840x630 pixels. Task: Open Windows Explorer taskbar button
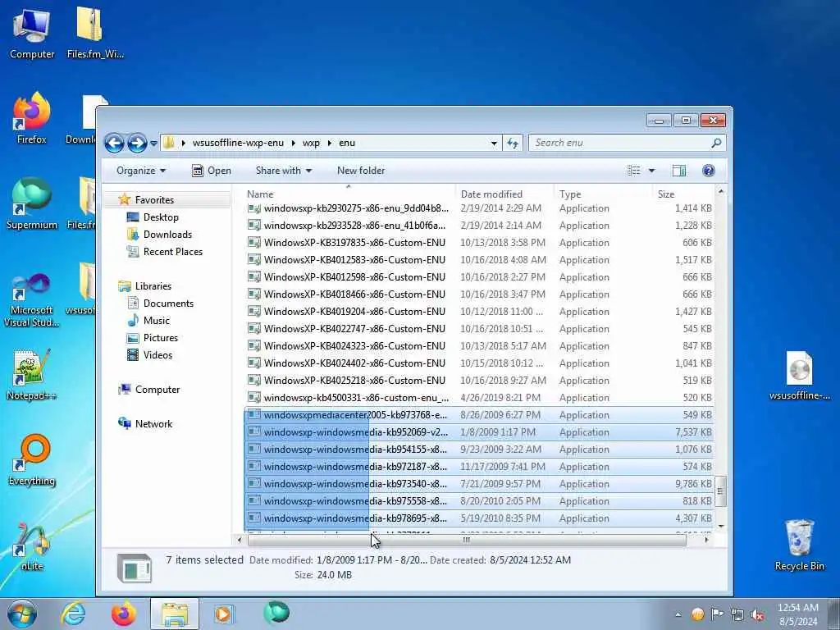pos(175,614)
